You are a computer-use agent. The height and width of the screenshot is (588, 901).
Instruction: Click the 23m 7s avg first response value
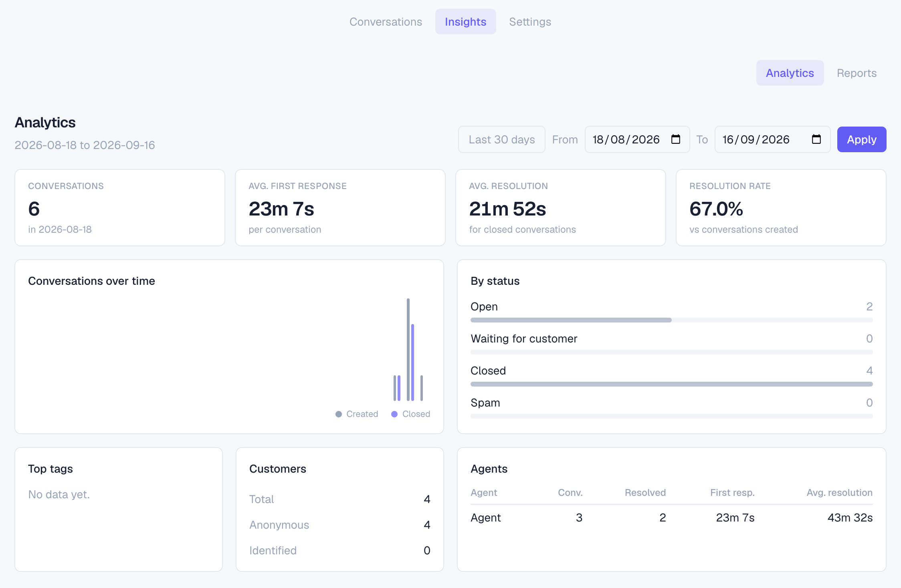coord(281,209)
